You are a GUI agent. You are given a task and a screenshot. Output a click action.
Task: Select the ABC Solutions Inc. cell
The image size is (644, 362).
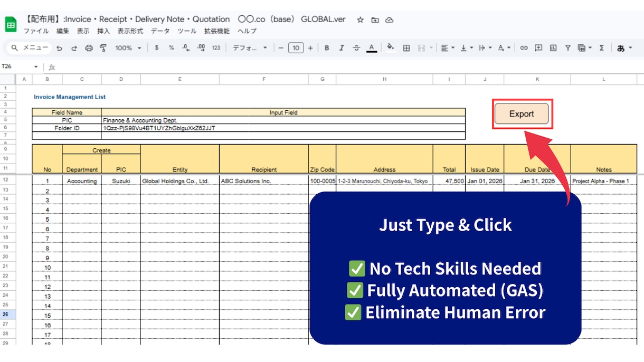(264, 181)
